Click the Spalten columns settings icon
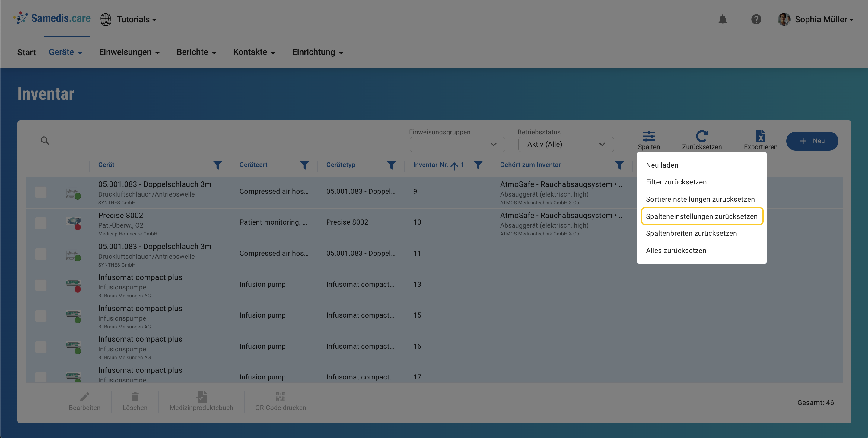 pyautogui.click(x=649, y=136)
